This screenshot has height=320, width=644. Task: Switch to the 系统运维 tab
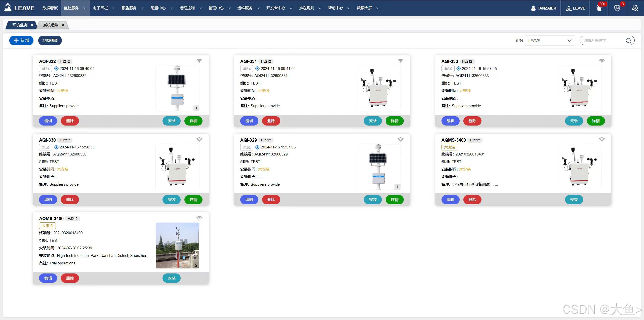tap(51, 25)
